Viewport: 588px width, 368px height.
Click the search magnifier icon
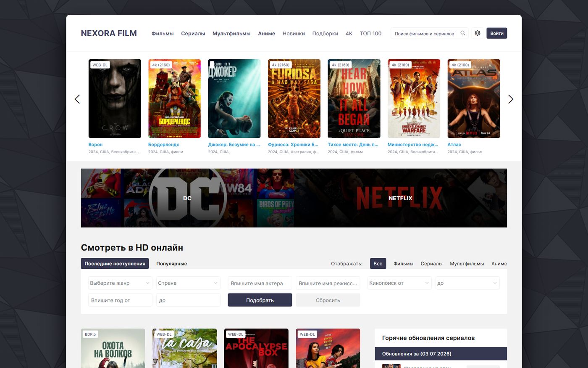tap(463, 33)
